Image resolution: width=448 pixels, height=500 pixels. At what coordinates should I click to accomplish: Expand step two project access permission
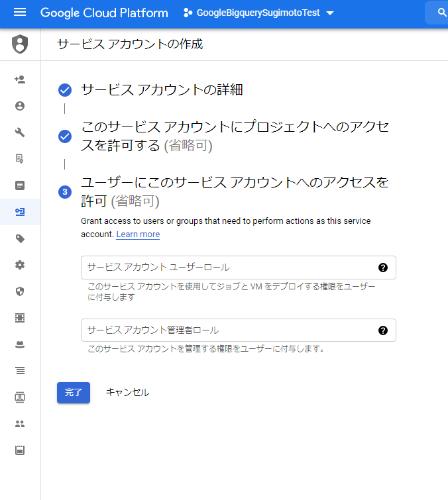coord(235,136)
